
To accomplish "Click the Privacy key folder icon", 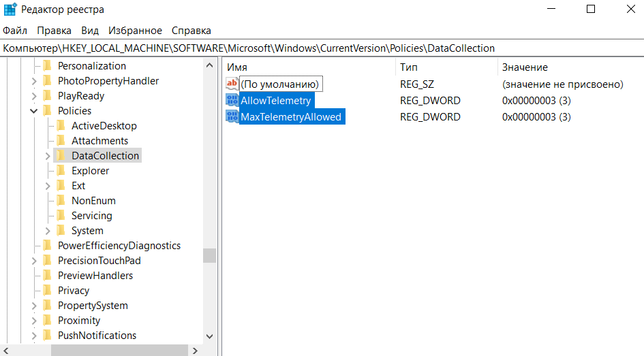I will click(x=47, y=291).
